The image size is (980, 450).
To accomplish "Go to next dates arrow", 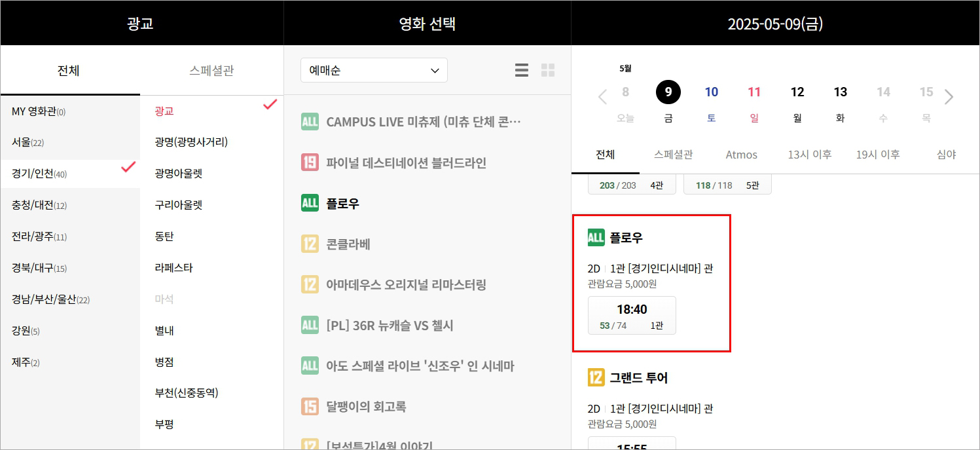I will tap(949, 98).
